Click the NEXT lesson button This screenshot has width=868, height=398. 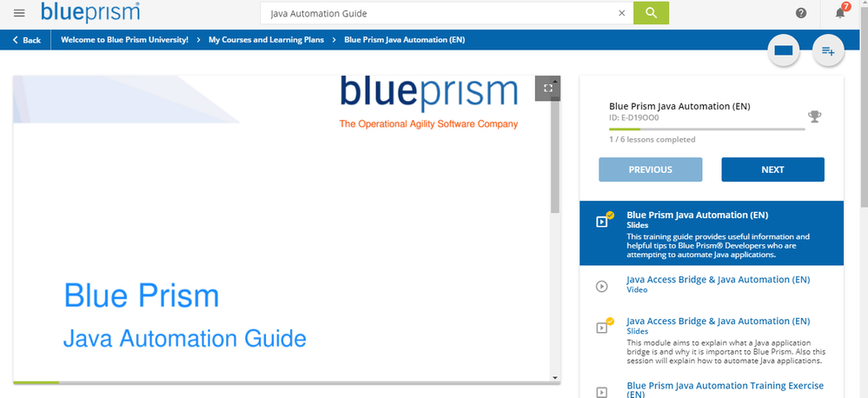point(772,169)
